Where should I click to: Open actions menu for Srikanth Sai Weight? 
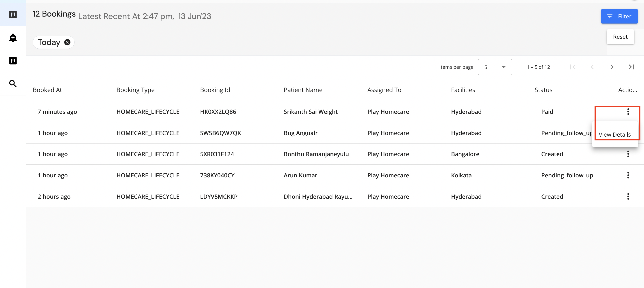click(x=628, y=112)
